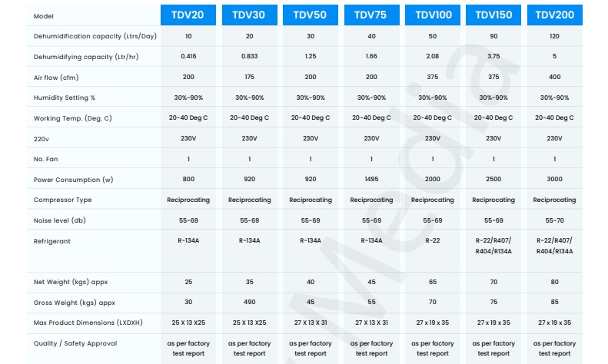This screenshot has height=364, width=608.
Task: Click gross weight value '490'
Action: (x=249, y=302)
